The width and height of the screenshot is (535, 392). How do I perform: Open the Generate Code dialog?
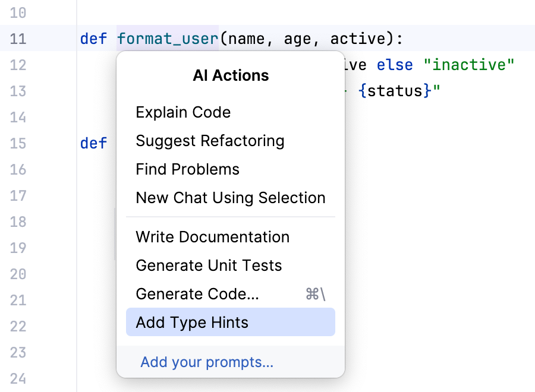tap(197, 294)
